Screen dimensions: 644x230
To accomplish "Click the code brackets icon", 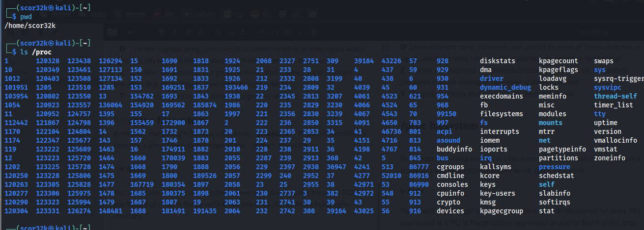I will 274,32.
